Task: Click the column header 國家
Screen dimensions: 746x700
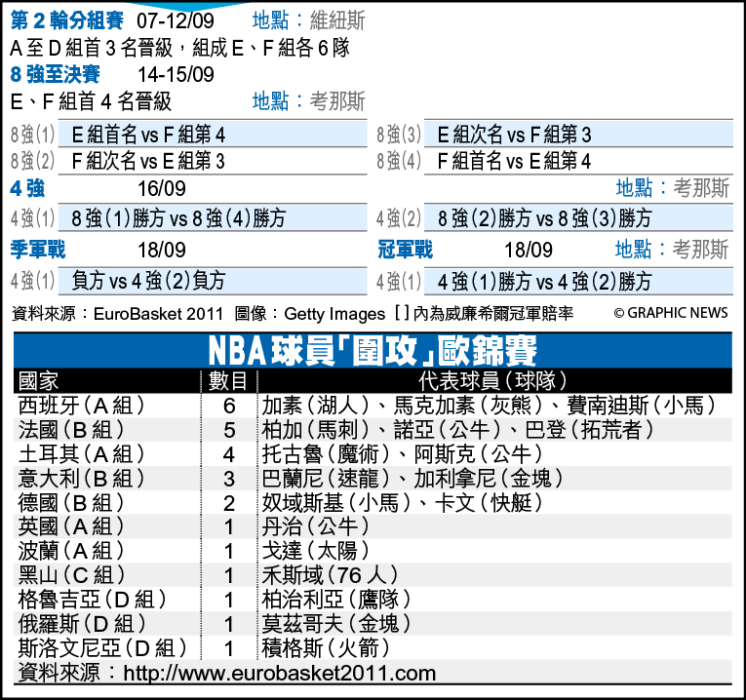Action: [x=39, y=381]
